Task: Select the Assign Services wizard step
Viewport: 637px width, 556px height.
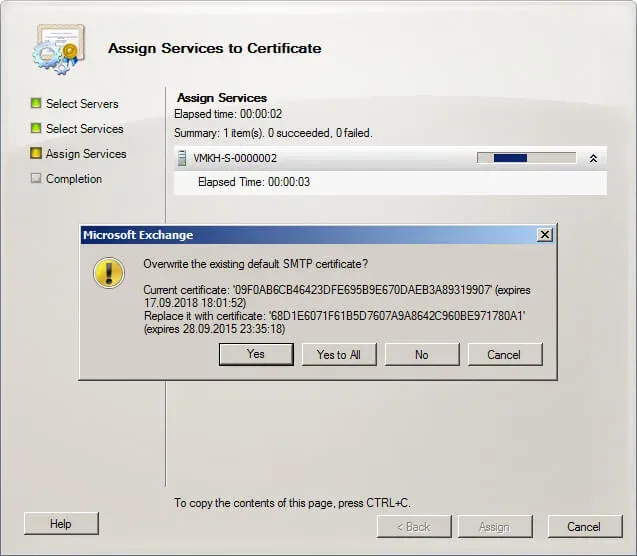Action: pyautogui.click(x=86, y=154)
